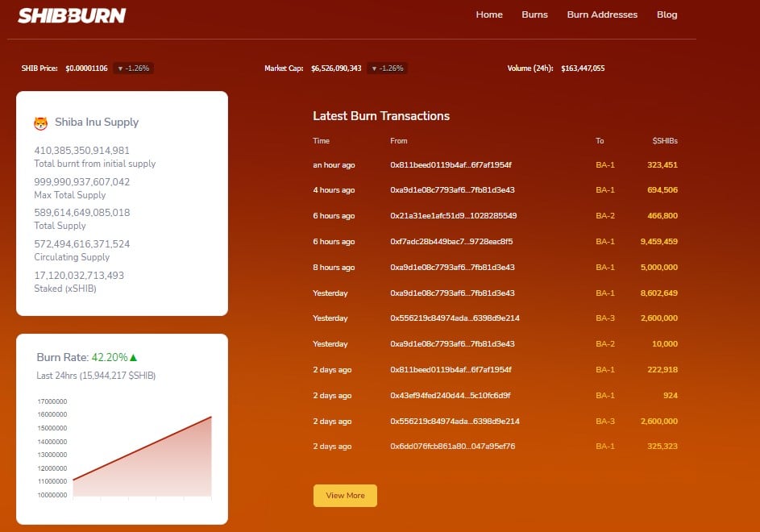Click the 'an hour ago' time entry
This screenshot has width=760, height=532.
pos(334,165)
